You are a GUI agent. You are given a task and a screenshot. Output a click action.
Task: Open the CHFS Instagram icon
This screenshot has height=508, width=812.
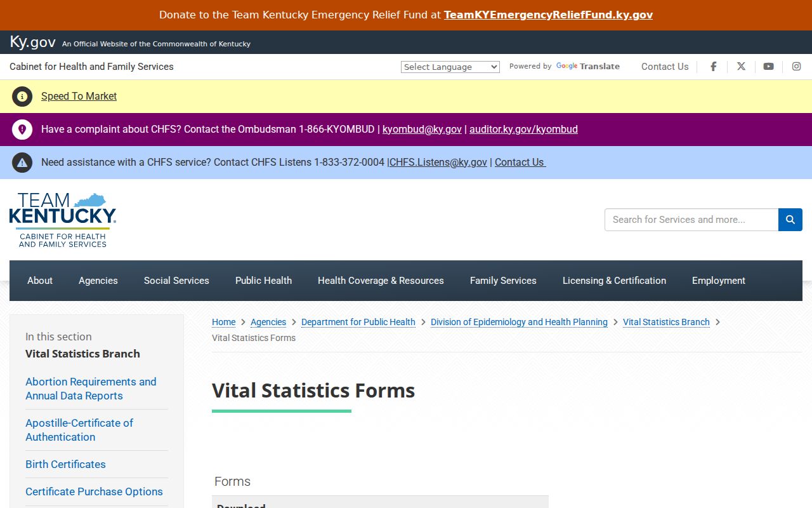pyautogui.click(x=796, y=67)
